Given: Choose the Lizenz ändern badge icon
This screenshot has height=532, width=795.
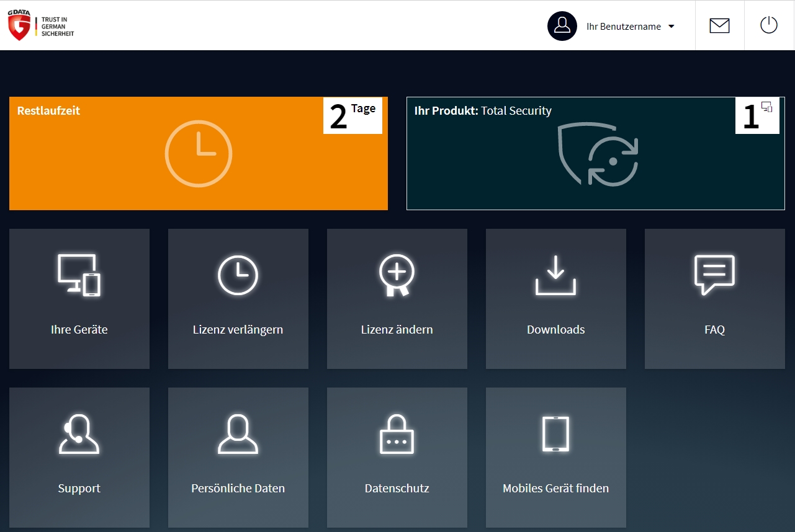Looking at the screenshot, I should (397, 275).
